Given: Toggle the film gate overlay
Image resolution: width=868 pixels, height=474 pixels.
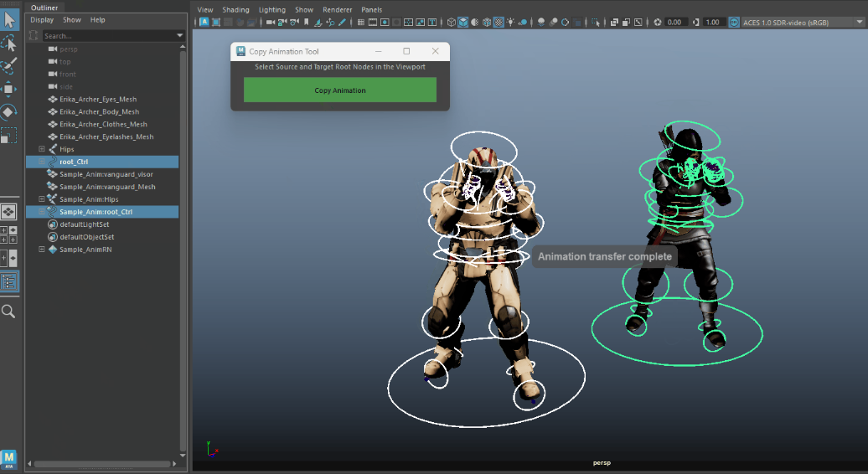Looking at the screenshot, I should pos(373,22).
